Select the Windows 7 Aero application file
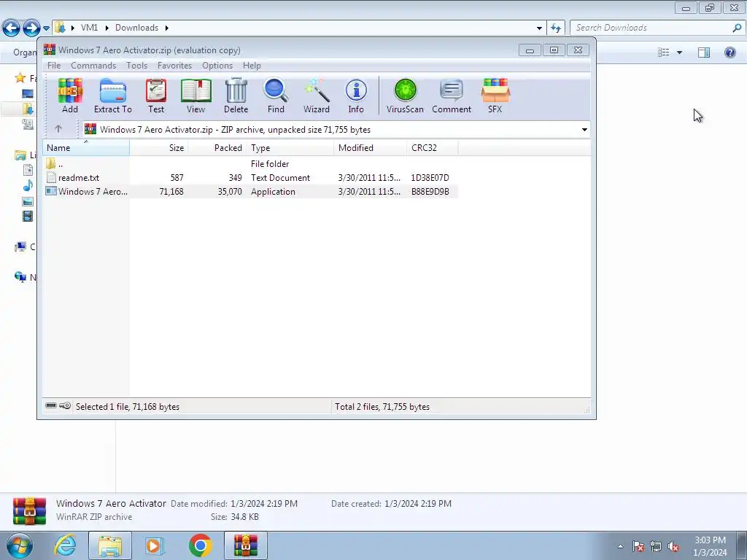747x560 pixels. pos(87,192)
